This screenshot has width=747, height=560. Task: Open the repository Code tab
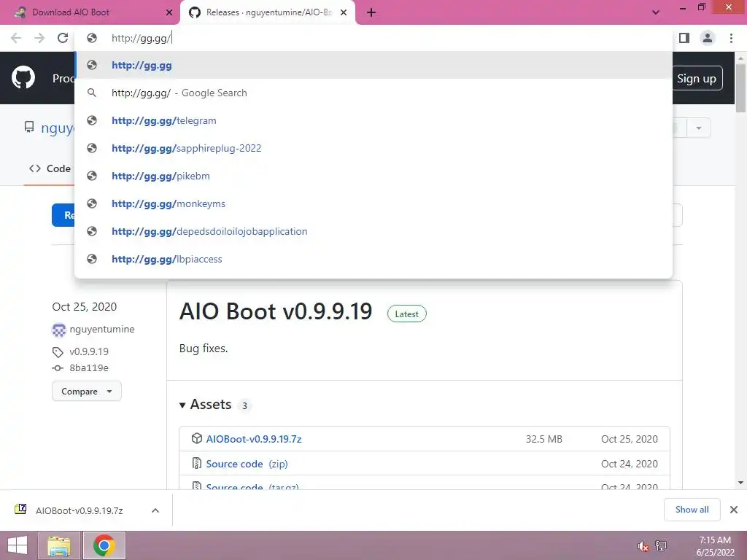pyautogui.click(x=50, y=168)
